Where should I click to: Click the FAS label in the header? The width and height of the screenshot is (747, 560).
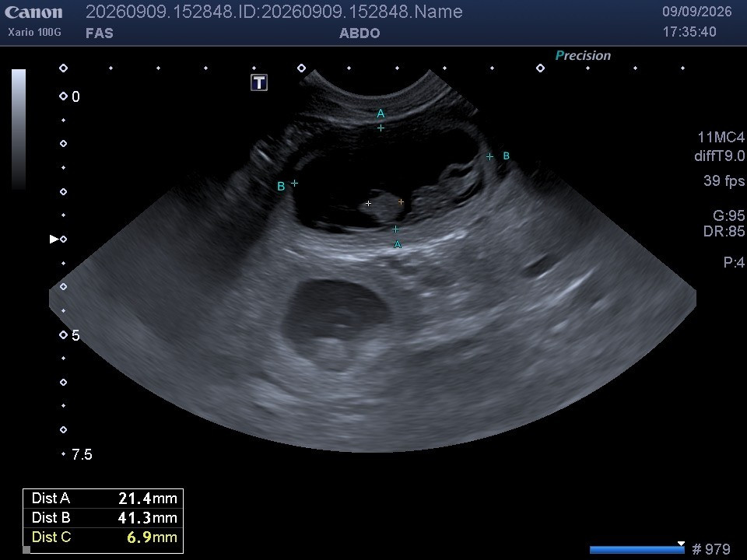(x=100, y=33)
